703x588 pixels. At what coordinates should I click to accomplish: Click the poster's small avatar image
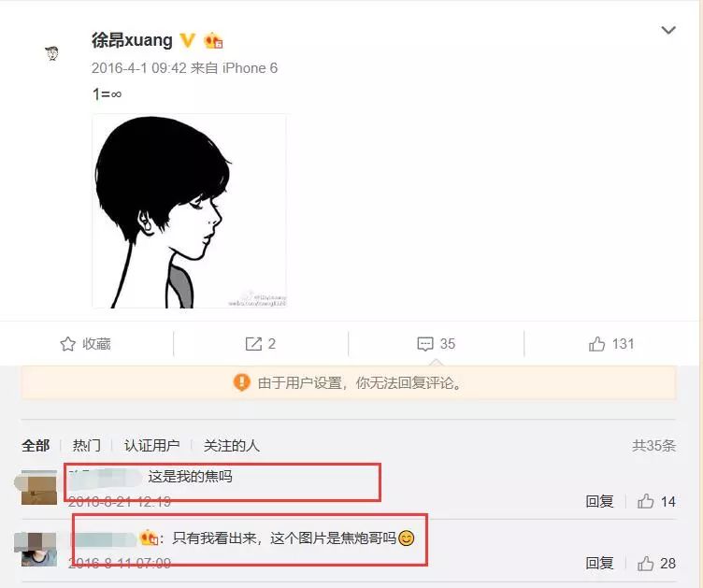pos(52,53)
